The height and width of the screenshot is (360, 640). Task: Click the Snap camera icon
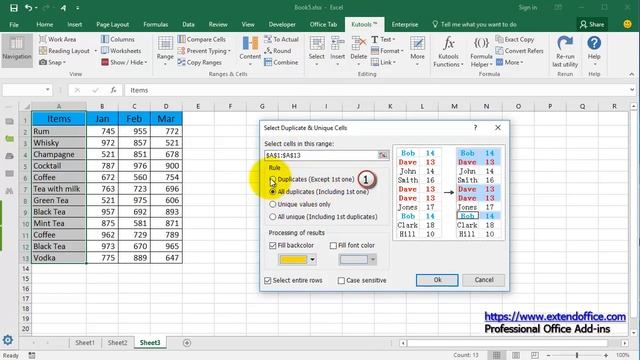coord(43,62)
